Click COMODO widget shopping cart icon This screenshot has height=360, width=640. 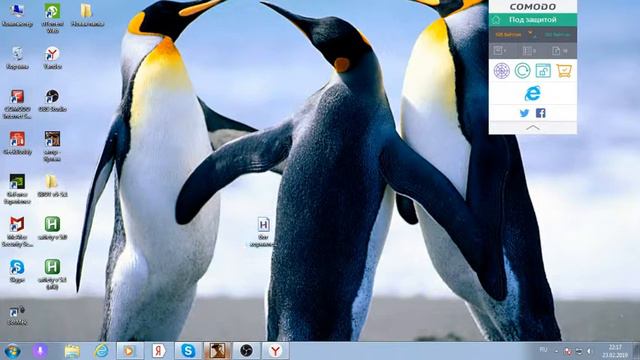[x=564, y=71]
